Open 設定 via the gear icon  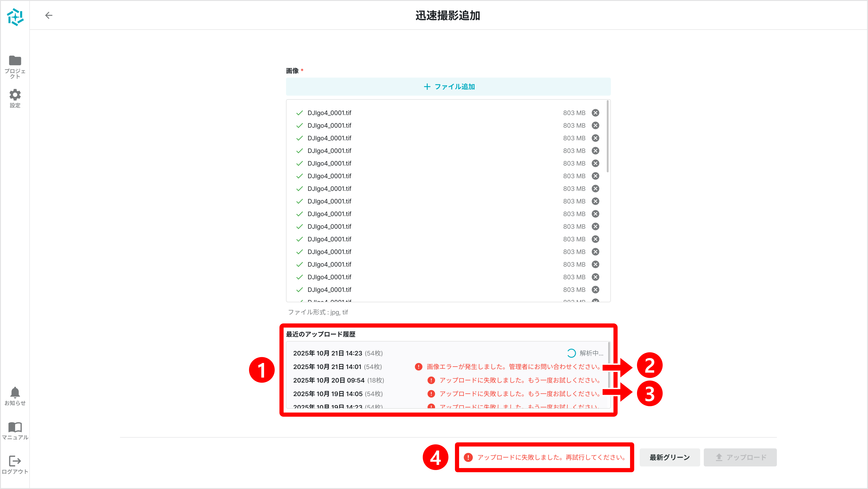14,95
